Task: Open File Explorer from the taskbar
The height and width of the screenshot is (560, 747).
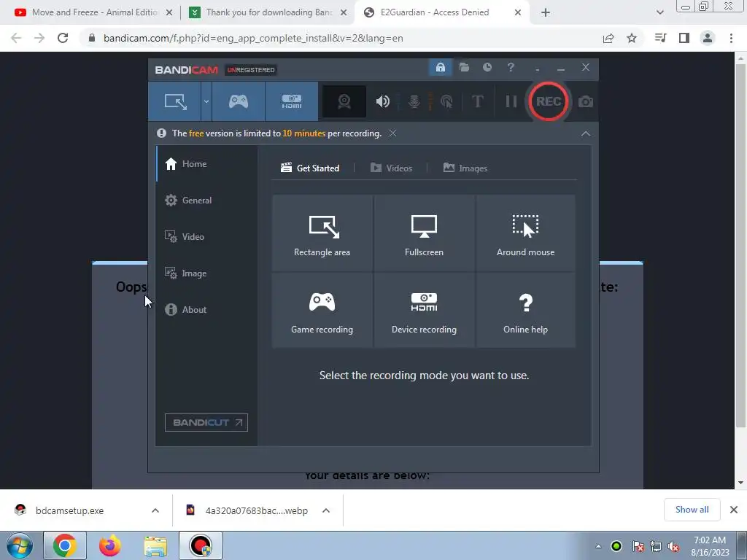Action: click(155, 545)
